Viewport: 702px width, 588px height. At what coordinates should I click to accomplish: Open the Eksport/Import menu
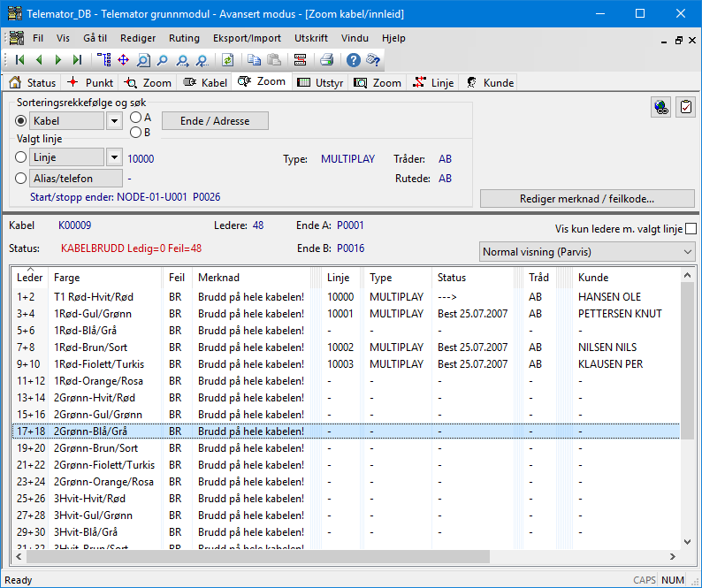tap(248, 38)
